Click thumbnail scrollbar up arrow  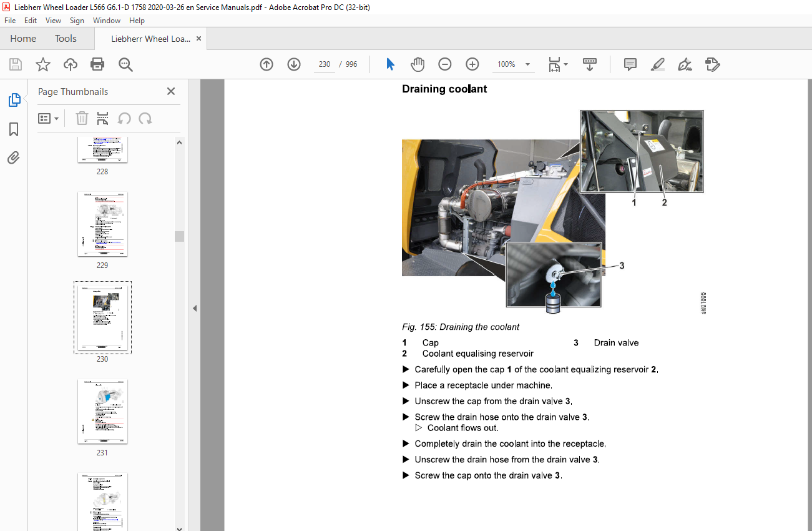[180, 142]
